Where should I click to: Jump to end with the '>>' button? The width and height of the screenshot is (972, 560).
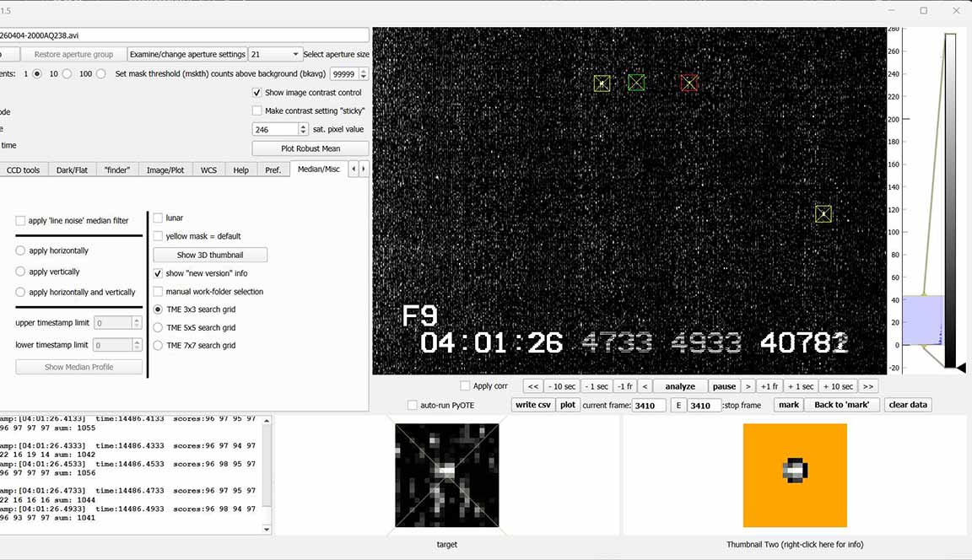coord(868,386)
